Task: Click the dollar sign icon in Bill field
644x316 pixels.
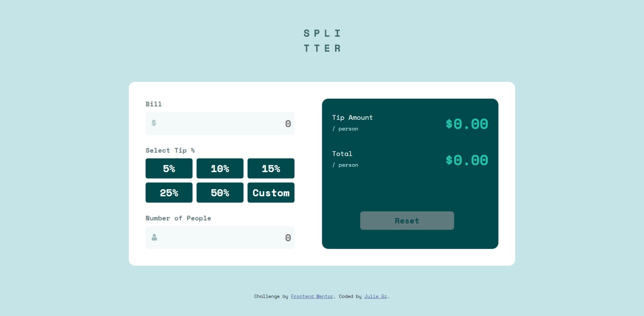Action: coord(154,123)
